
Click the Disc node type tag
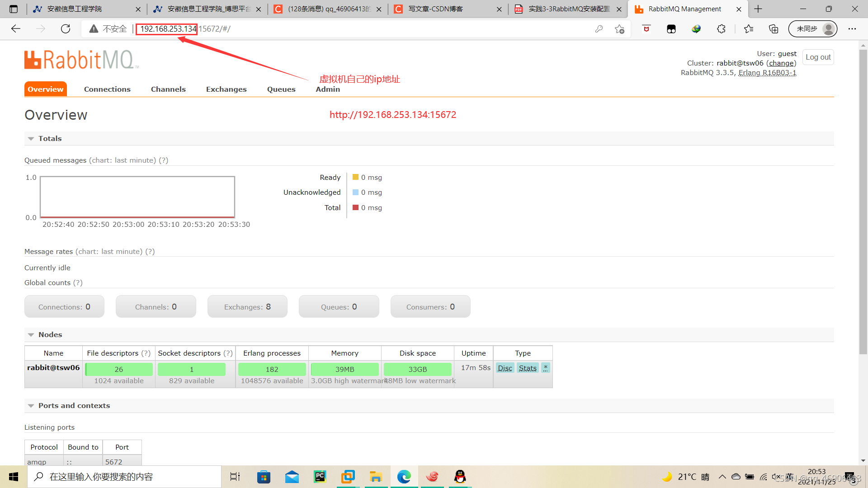(x=505, y=368)
